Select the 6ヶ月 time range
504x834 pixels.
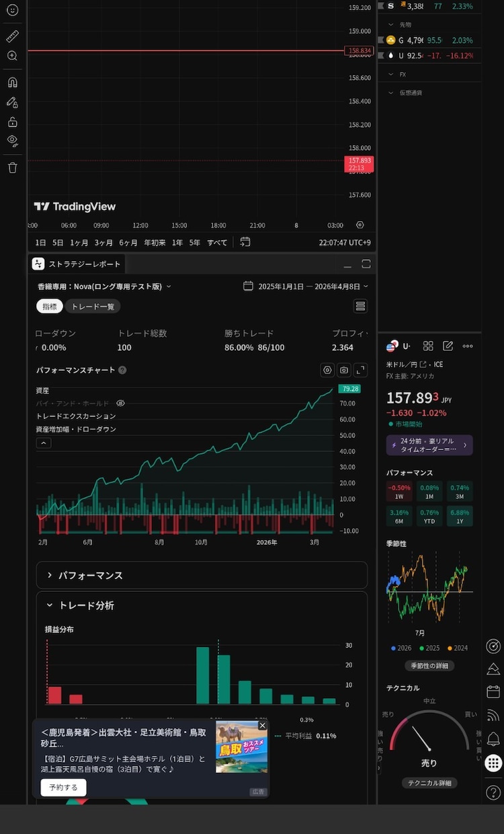coord(128,242)
